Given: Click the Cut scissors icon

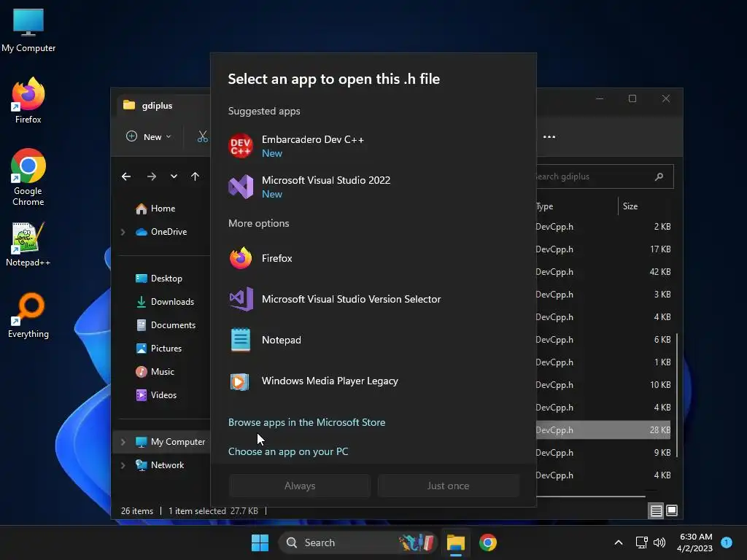Looking at the screenshot, I should pyautogui.click(x=203, y=136).
